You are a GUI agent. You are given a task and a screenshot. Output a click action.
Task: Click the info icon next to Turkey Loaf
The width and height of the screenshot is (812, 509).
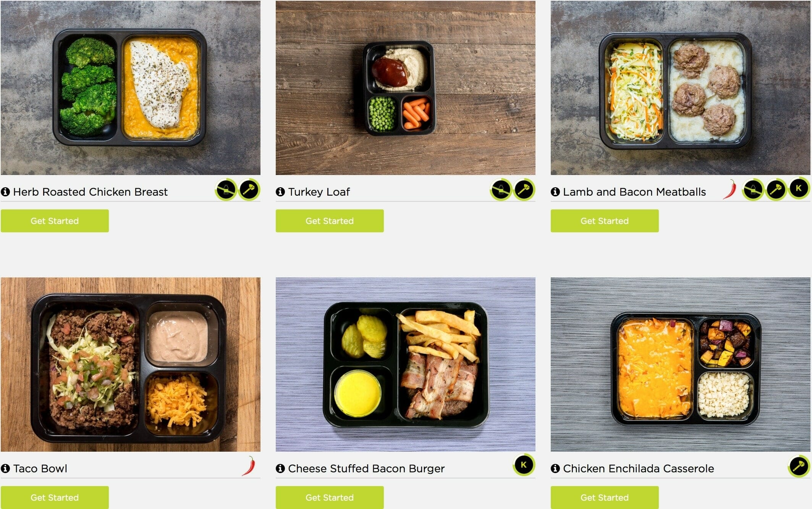[x=280, y=192]
